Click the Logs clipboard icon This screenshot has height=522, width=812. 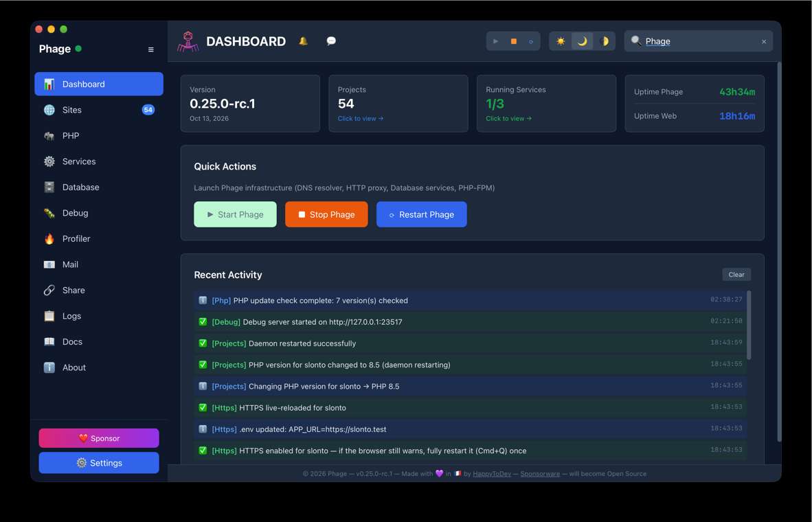click(49, 316)
